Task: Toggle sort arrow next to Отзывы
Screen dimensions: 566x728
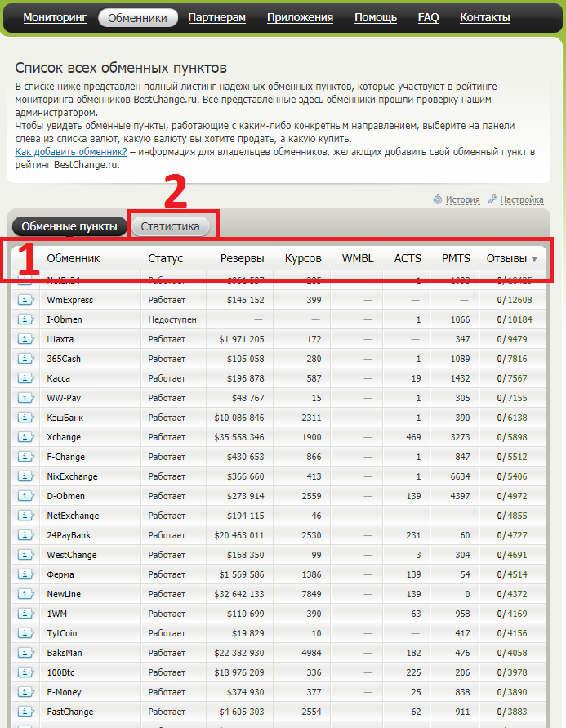Action: coord(534,259)
